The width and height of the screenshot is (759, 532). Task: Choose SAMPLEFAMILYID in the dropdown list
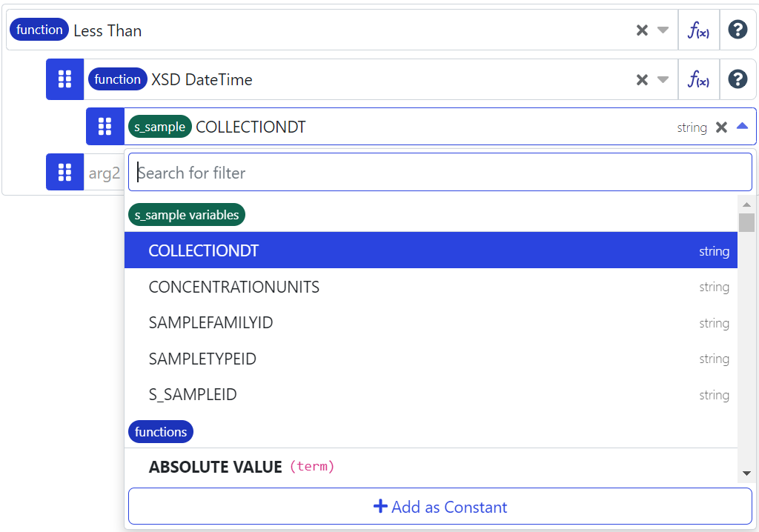coord(211,323)
